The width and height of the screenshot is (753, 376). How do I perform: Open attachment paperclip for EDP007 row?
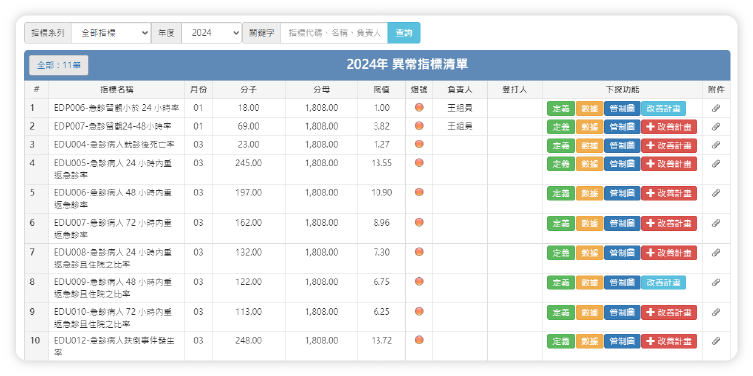(x=716, y=127)
